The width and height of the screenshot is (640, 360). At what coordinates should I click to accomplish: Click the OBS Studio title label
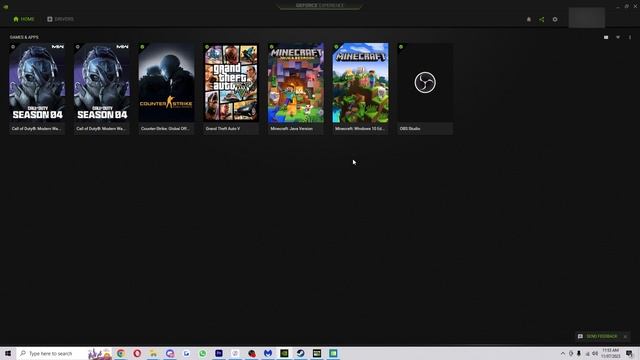(410, 129)
